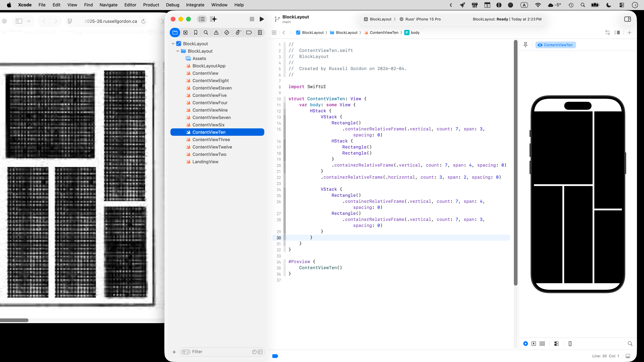The image size is (644, 362).
Task: Collapse the BlockLayout folder group
Action: [178, 51]
